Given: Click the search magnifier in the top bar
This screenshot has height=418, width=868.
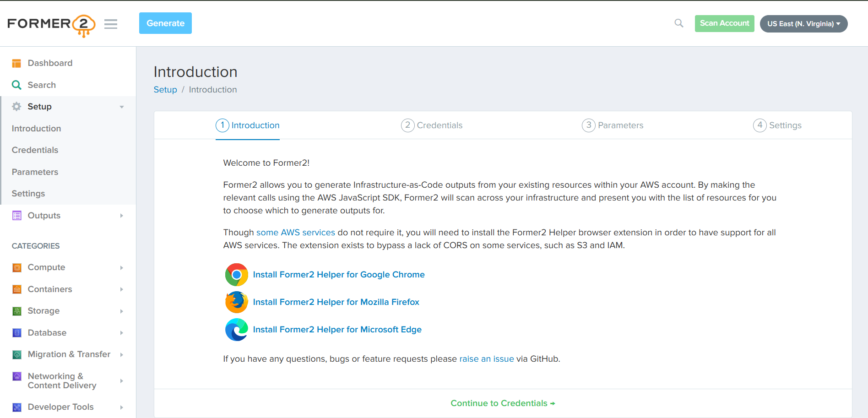Looking at the screenshot, I should [678, 23].
